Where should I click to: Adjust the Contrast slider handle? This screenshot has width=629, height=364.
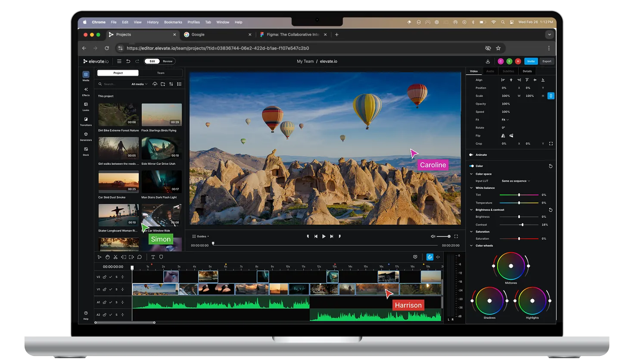click(x=522, y=225)
